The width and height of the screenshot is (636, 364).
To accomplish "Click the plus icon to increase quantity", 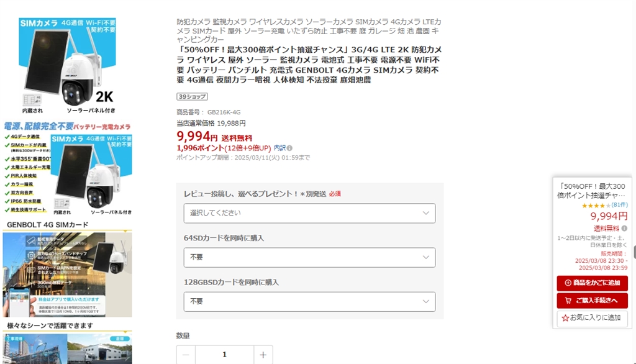I will pos(263,355).
